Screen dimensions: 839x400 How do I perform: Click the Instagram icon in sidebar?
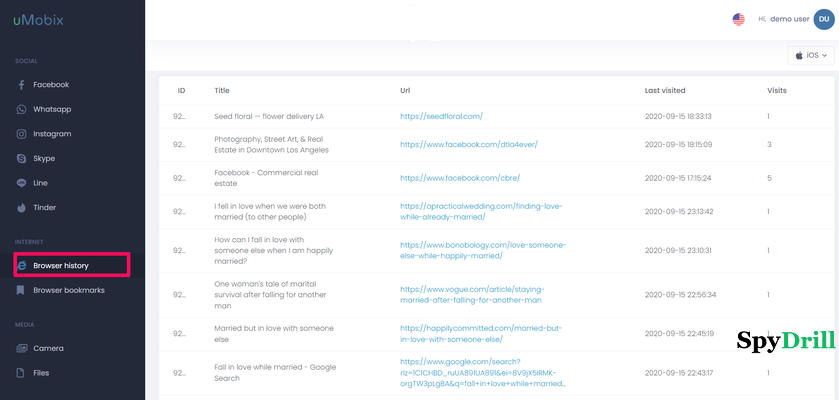click(x=21, y=134)
